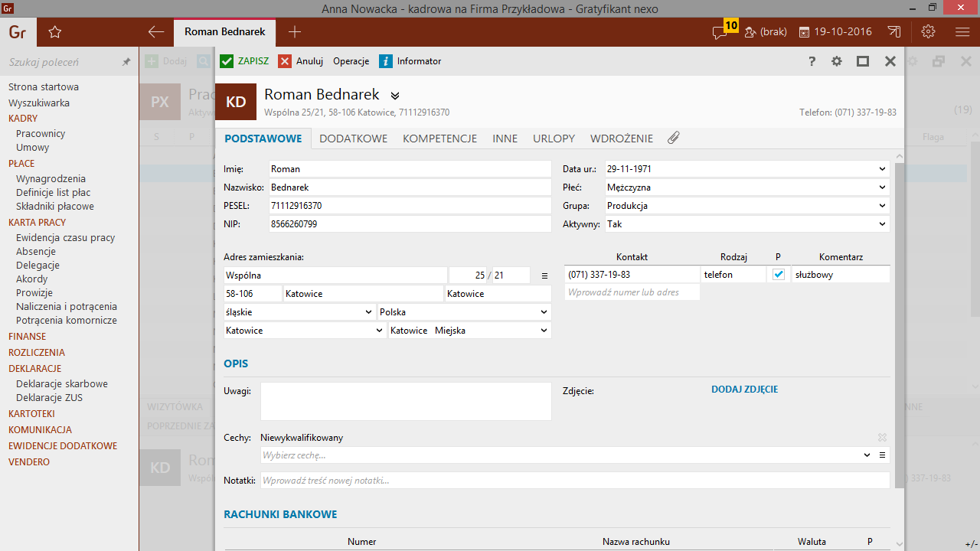
Task: Click the DODAJ ZDJĘCIE link
Action: (744, 390)
